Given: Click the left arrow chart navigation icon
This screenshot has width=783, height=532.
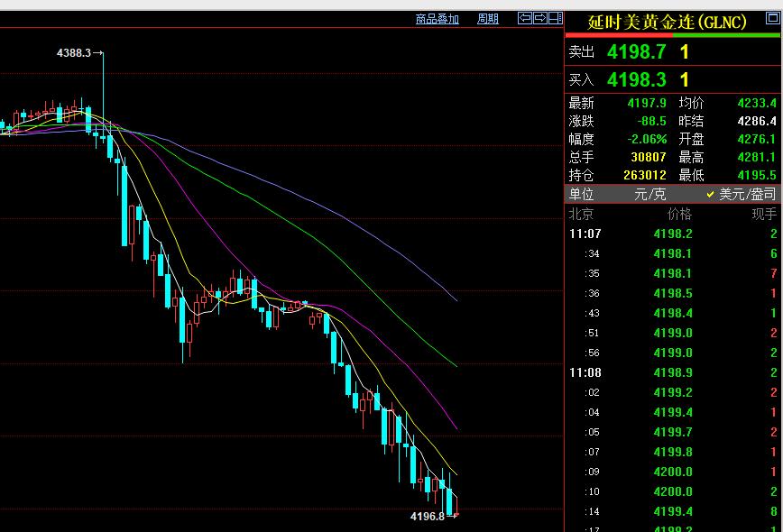Looking at the screenshot, I should tap(525, 18).
